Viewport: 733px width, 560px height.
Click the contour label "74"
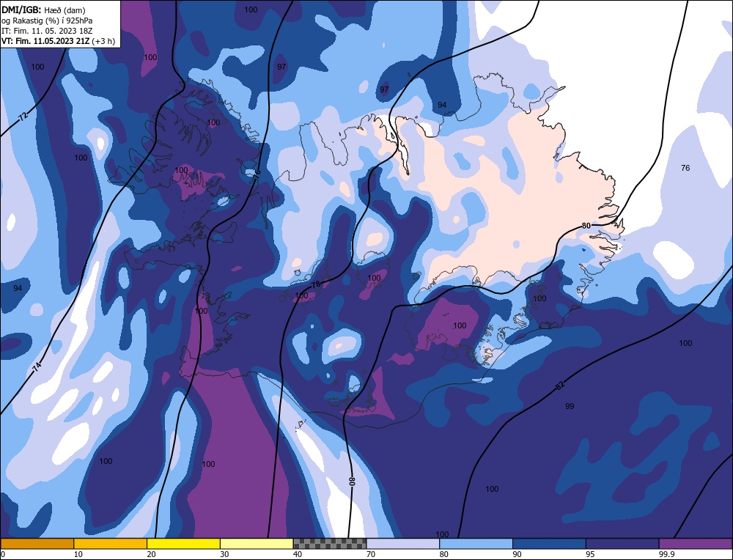pos(37,367)
